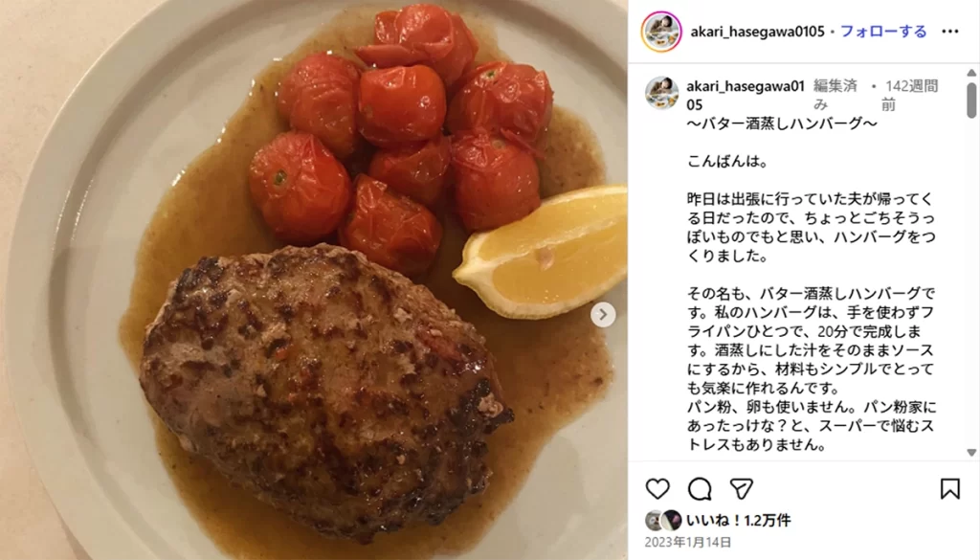The width and height of the screenshot is (980, 560).
Task: Open the header profile picture story ring
Action: click(661, 32)
